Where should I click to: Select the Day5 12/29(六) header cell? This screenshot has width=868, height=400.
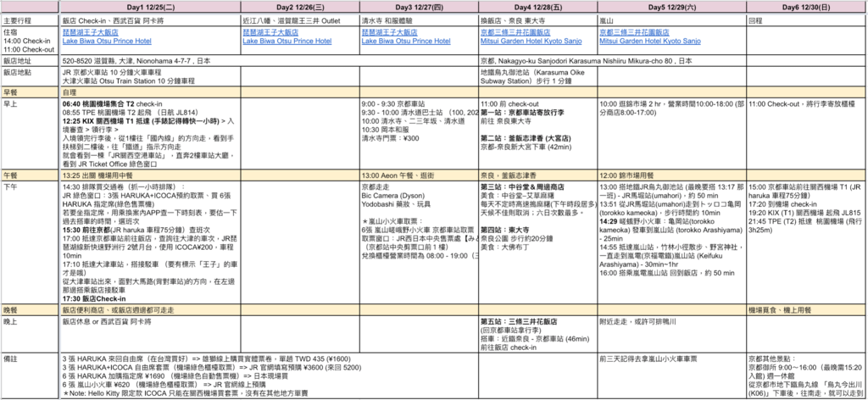pos(671,7)
